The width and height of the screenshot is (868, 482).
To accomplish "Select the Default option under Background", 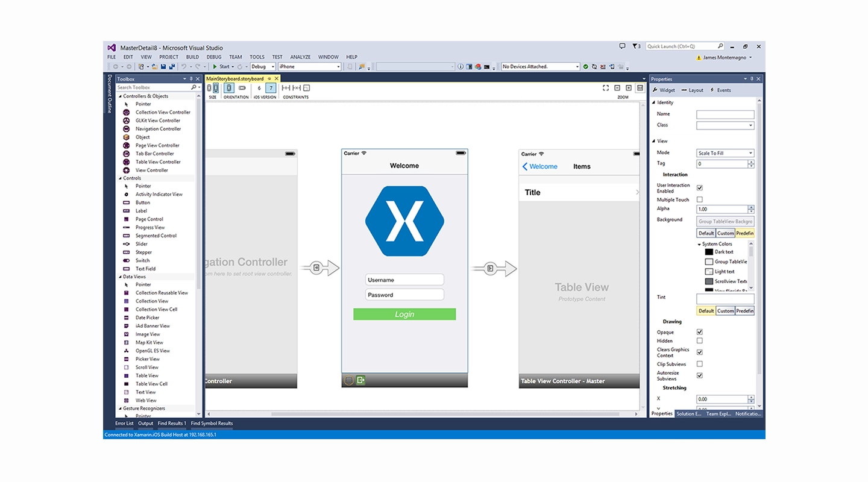I will [x=706, y=233].
